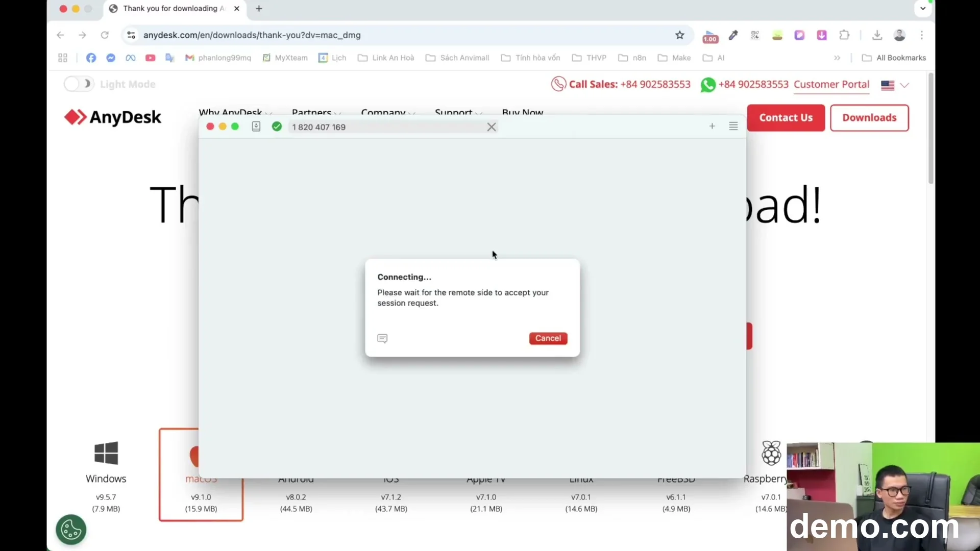The width and height of the screenshot is (980, 551).
Task: Expand the Tính hòa vốn bookmark folder
Action: (530, 58)
